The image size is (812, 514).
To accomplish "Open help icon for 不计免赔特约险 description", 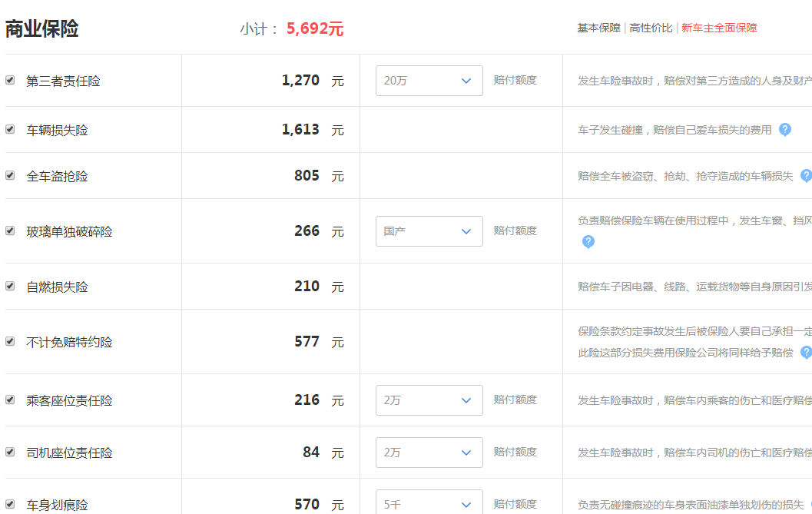I will pyautogui.click(x=807, y=353).
